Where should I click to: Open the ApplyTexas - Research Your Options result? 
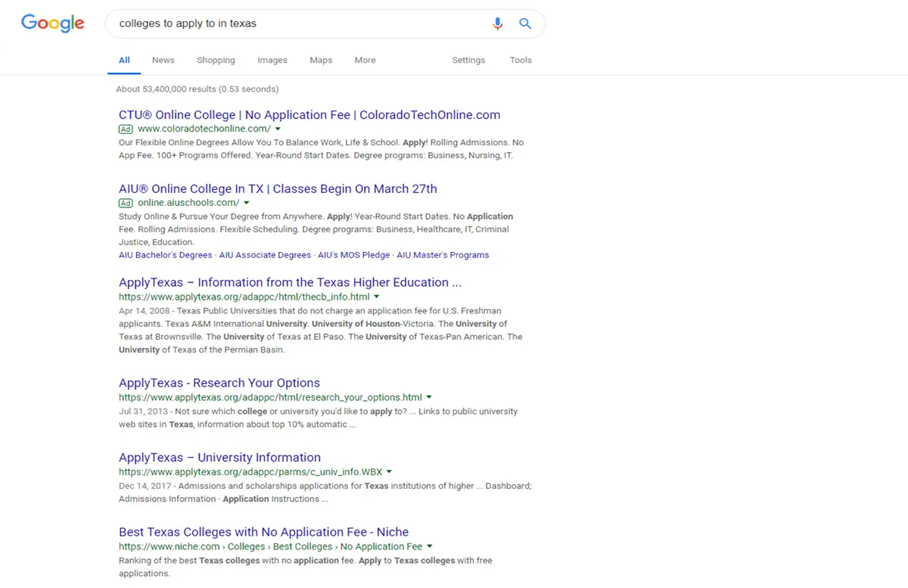tap(219, 383)
